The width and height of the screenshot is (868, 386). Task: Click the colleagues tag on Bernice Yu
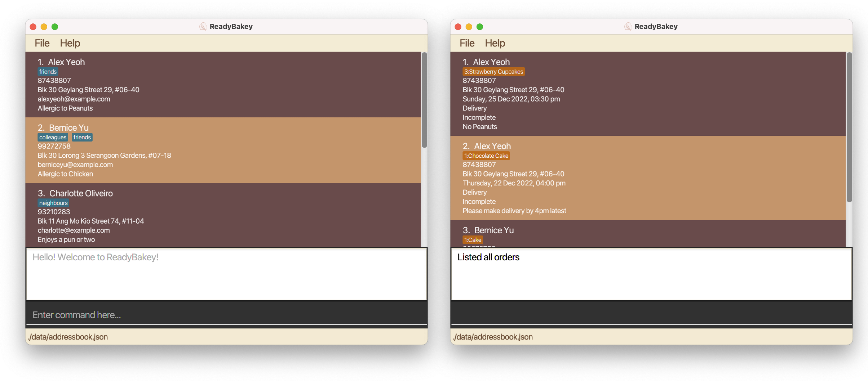coord(53,137)
